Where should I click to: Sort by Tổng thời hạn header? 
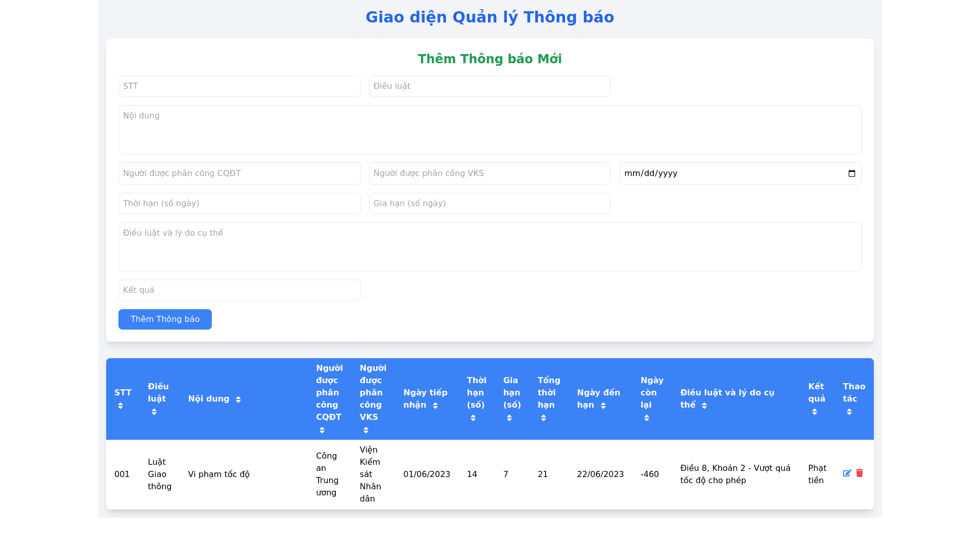click(x=543, y=418)
